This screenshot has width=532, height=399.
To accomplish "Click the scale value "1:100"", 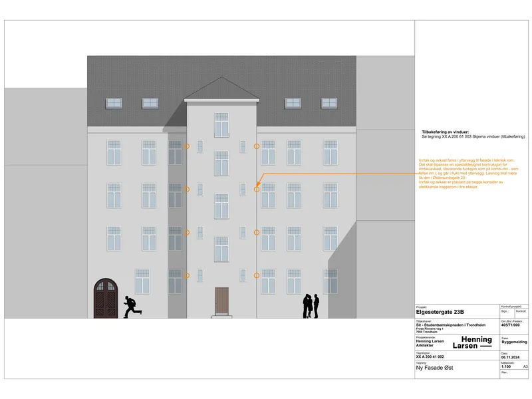I will (x=506, y=366).
